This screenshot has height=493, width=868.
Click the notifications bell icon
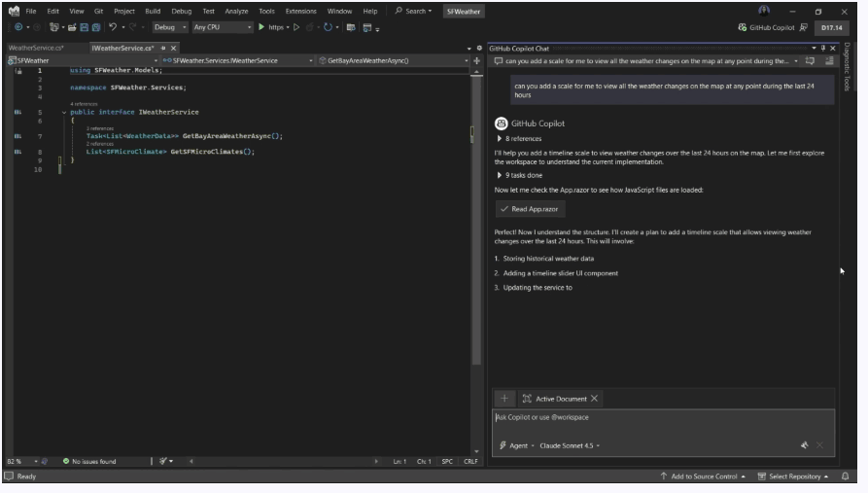coord(846,476)
